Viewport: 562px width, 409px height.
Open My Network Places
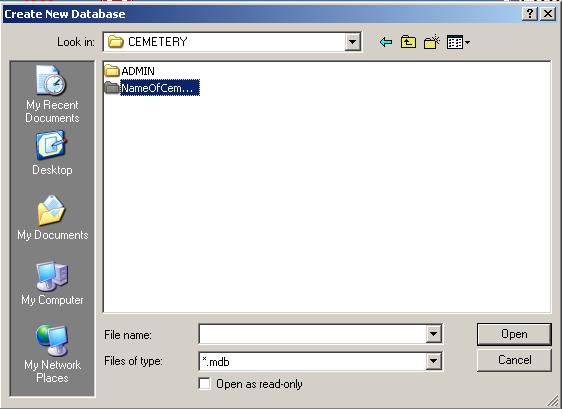(x=52, y=354)
